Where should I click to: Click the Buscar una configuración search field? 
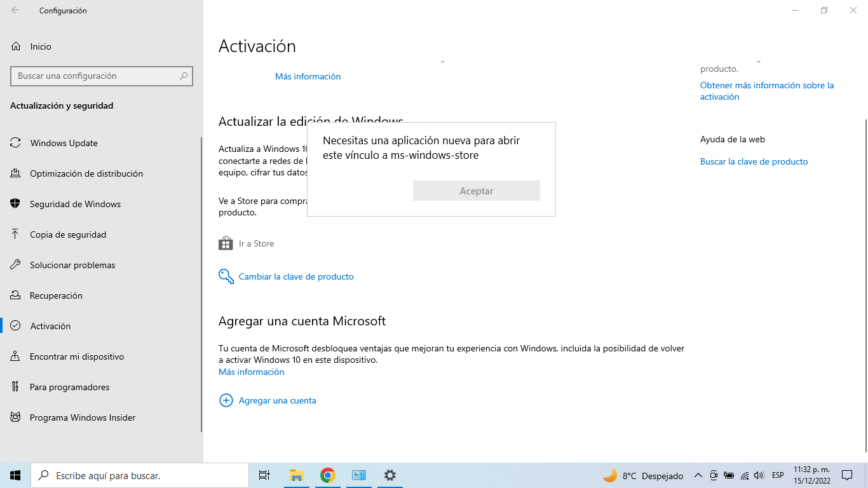coord(102,76)
